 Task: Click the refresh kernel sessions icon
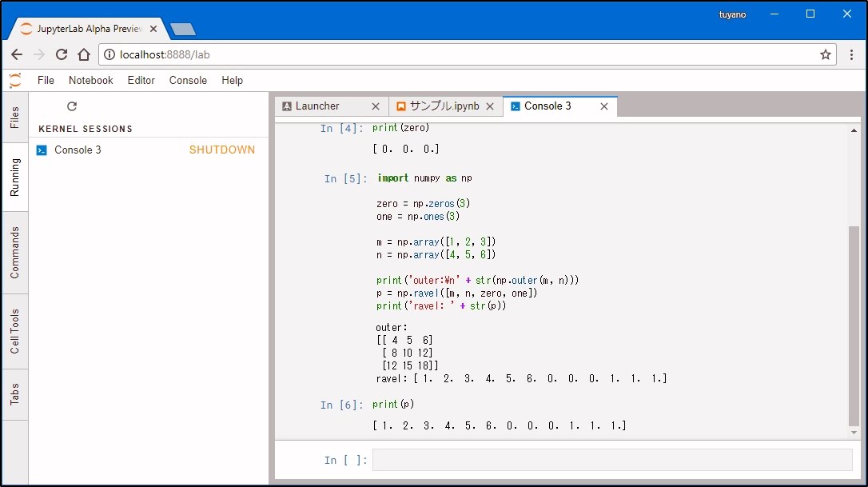72,106
